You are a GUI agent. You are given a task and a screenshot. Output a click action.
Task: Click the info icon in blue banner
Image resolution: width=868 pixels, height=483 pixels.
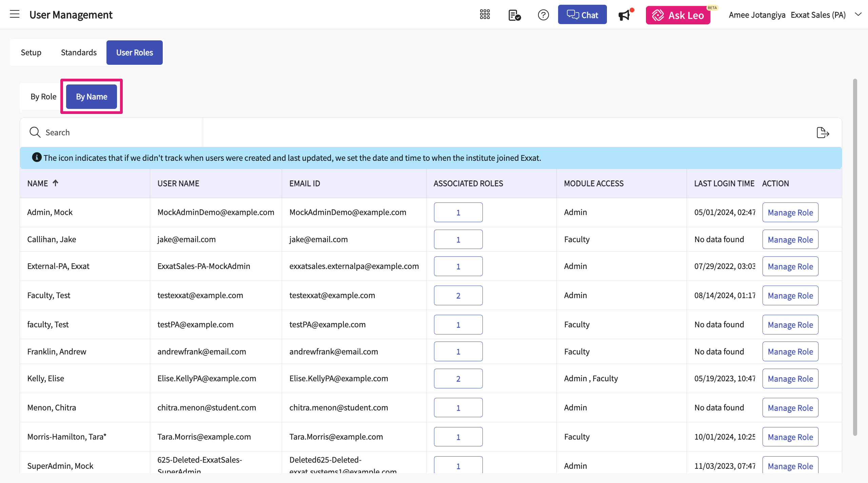tap(37, 157)
